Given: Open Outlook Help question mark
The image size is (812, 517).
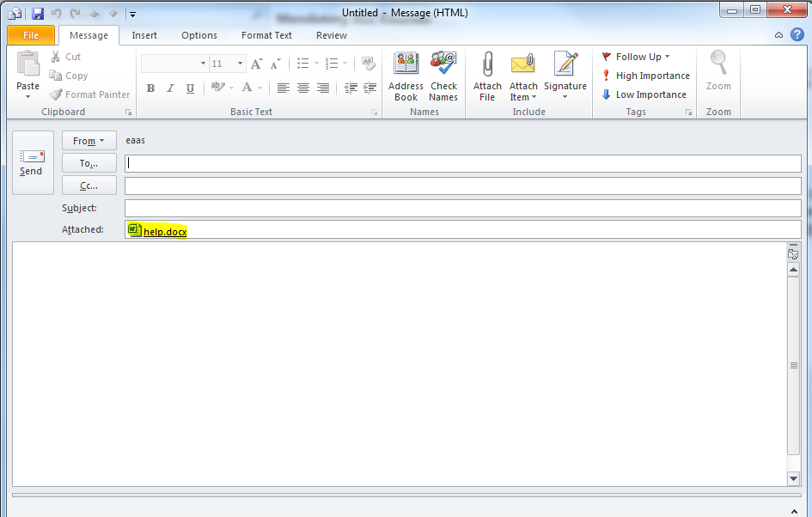Looking at the screenshot, I should pos(797,34).
